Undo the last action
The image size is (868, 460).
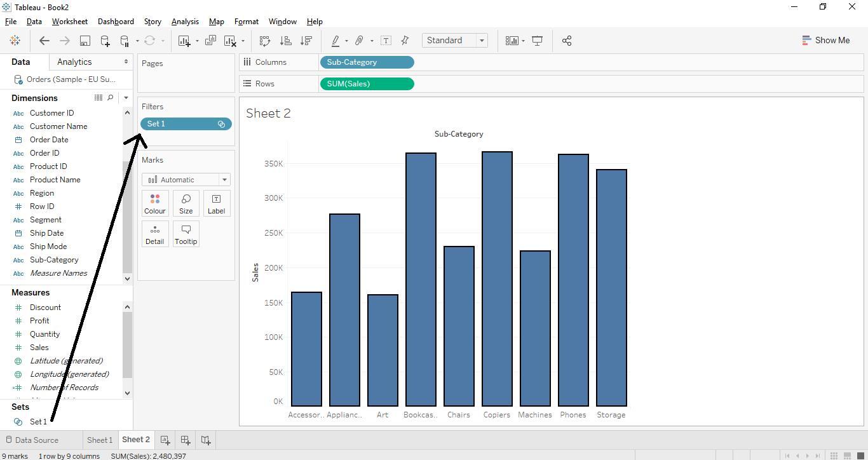click(44, 40)
